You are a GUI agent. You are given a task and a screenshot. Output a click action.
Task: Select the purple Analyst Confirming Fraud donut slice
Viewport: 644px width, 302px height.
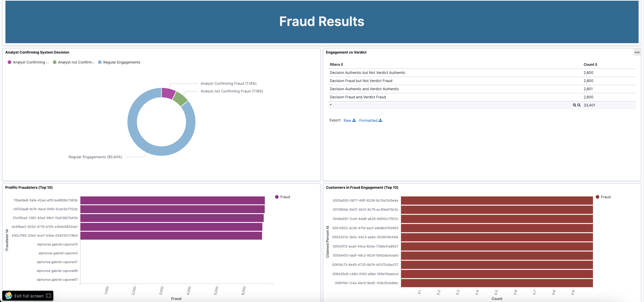168,93
